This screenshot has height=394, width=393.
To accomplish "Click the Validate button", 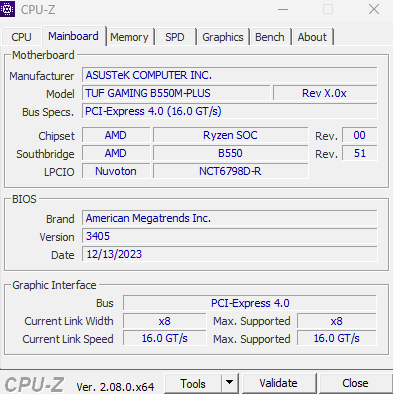I will tap(278, 383).
